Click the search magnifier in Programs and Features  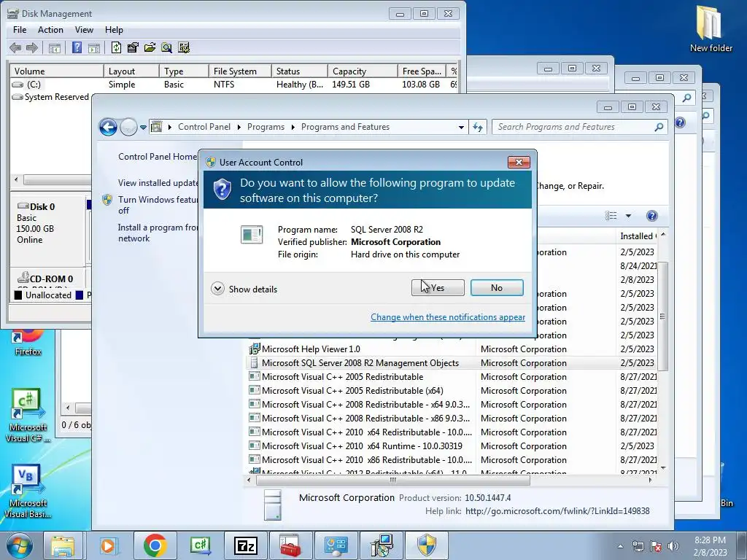659,127
